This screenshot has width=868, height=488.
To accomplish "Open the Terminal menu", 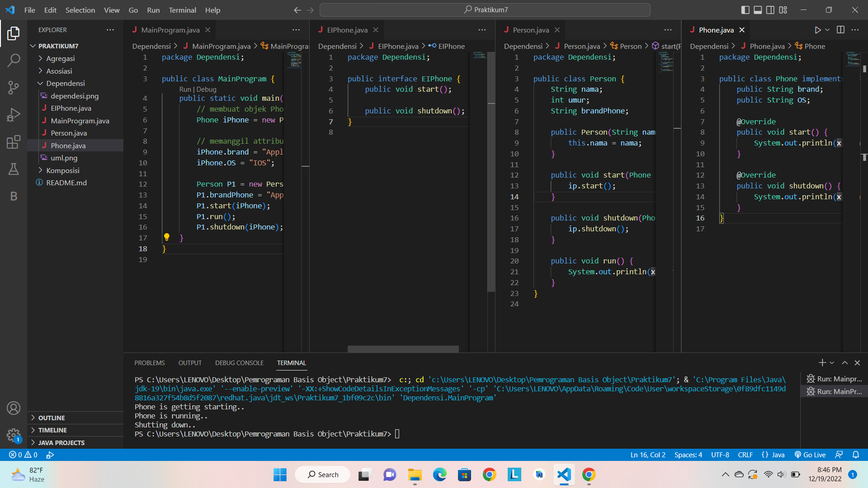I will point(182,10).
